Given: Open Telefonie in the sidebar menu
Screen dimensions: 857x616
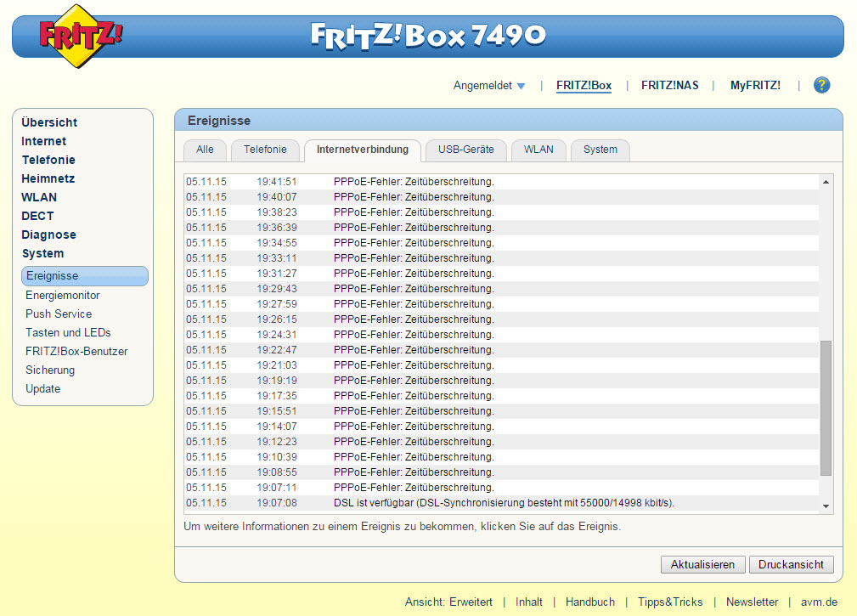Looking at the screenshot, I should coord(48,160).
